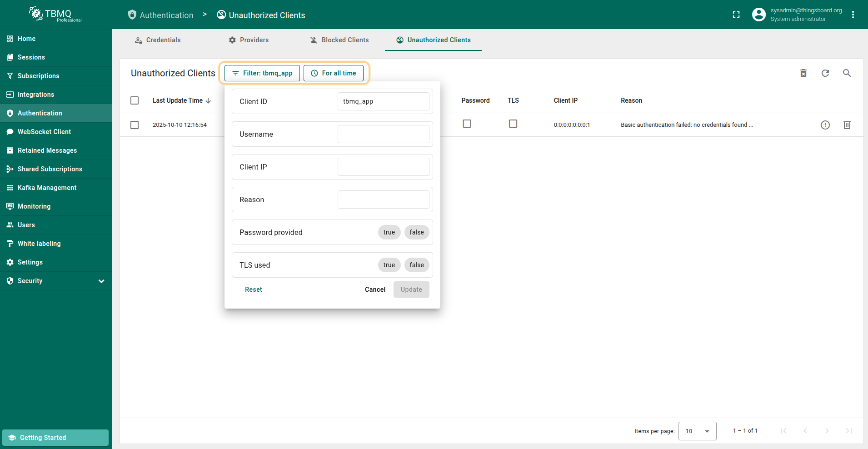This screenshot has height=449, width=868.
Task: Open Kafka Management in the sidebar
Action: pyautogui.click(x=47, y=188)
